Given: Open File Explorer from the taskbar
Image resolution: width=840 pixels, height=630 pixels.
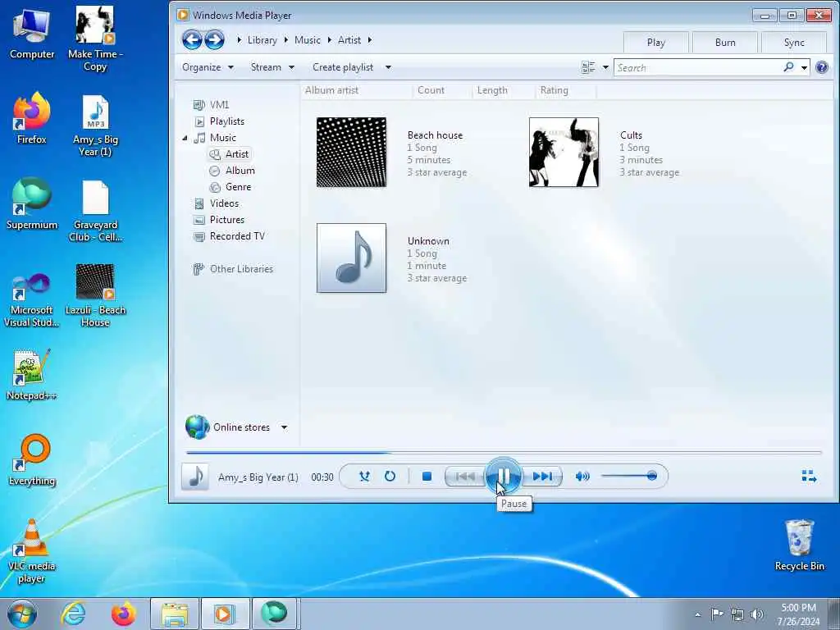Looking at the screenshot, I should click(x=175, y=614).
